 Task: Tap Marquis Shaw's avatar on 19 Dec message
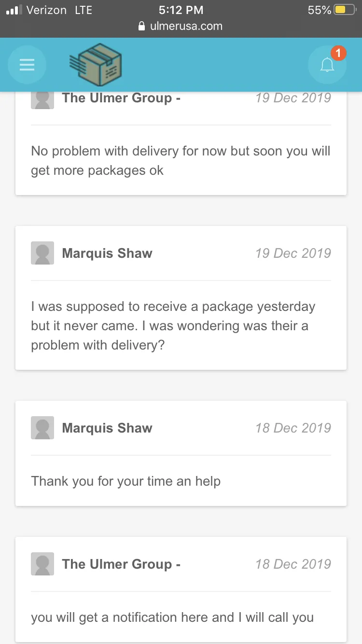(x=42, y=253)
